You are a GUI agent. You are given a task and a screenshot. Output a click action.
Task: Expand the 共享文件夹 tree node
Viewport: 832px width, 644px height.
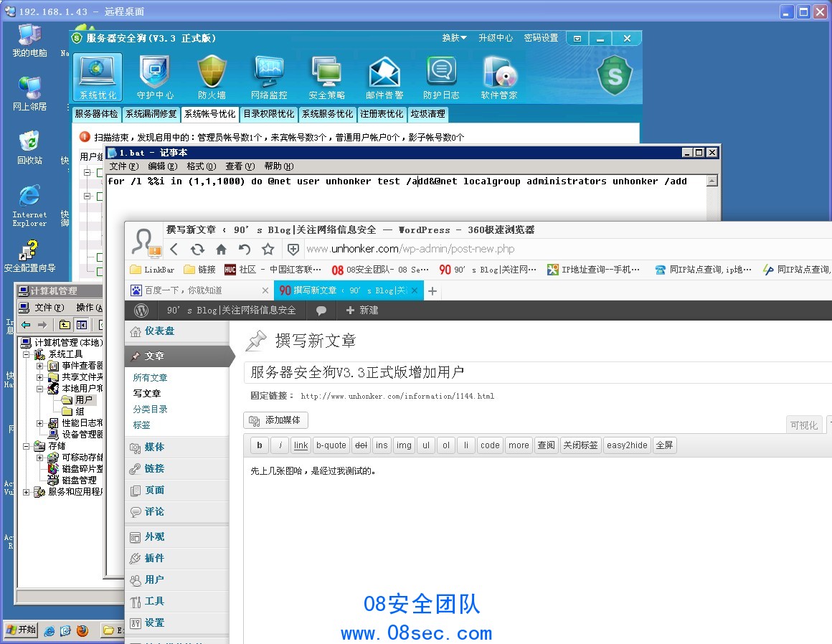(39, 377)
